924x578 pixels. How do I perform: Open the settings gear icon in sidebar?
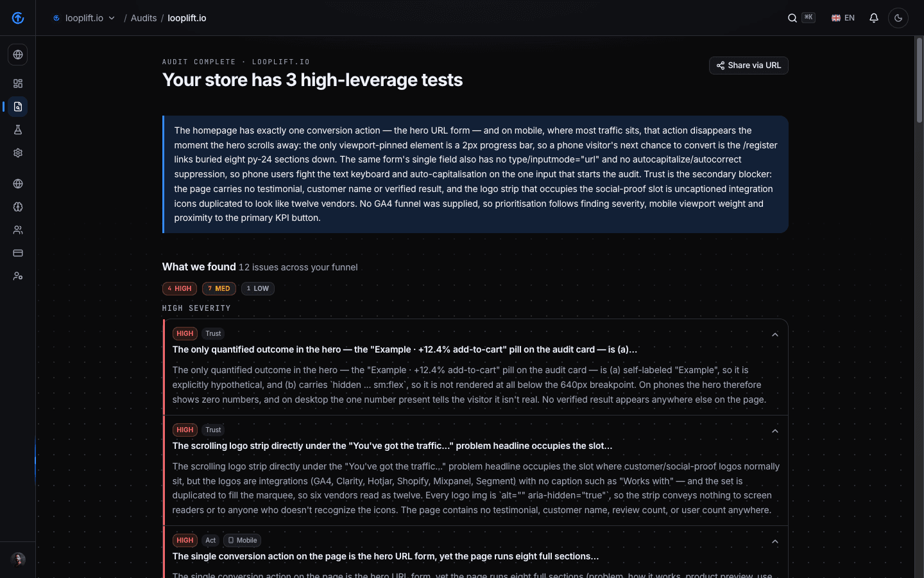tap(18, 153)
